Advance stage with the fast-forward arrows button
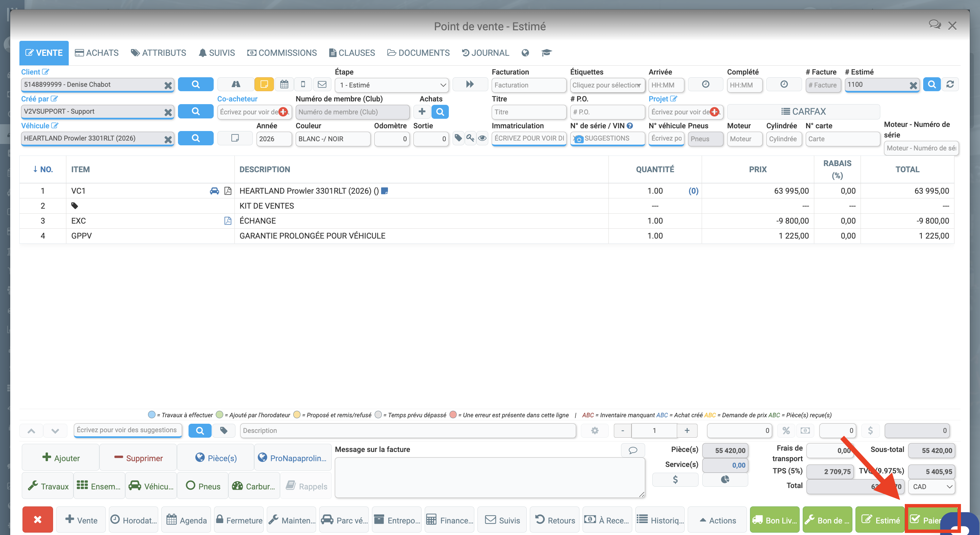This screenshot has width=980, height=535. pos(470,84)
